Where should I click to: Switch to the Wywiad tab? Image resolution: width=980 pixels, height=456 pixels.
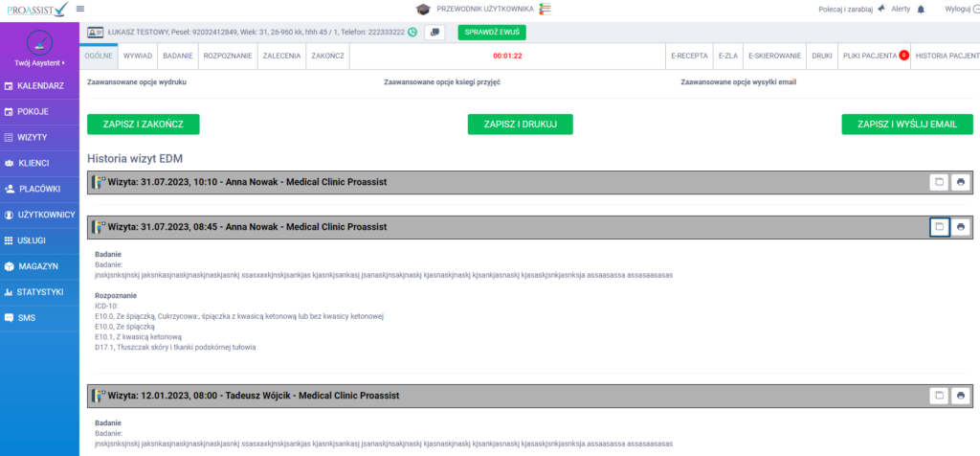(x=138, y=56)
